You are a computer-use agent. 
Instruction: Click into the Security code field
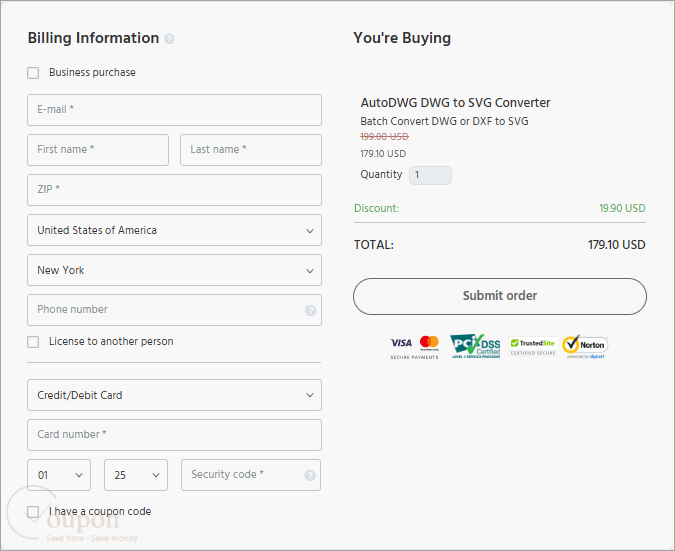(x=251, y=475)
